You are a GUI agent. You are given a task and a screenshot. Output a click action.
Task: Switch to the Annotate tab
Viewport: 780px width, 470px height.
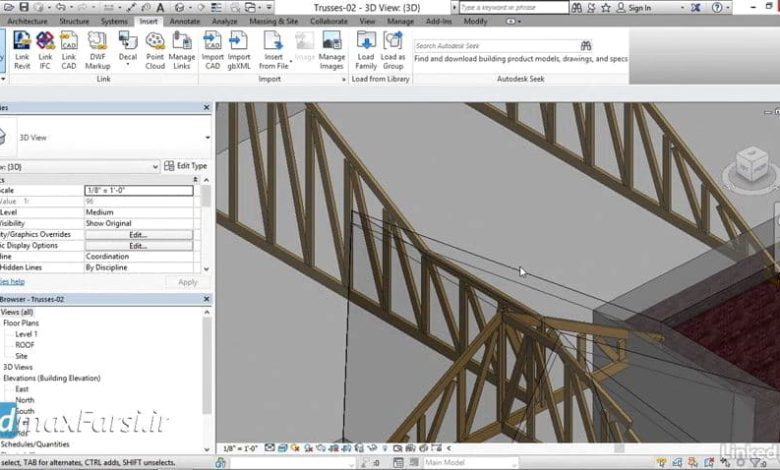pyautogui.click(x=184, y=21)
